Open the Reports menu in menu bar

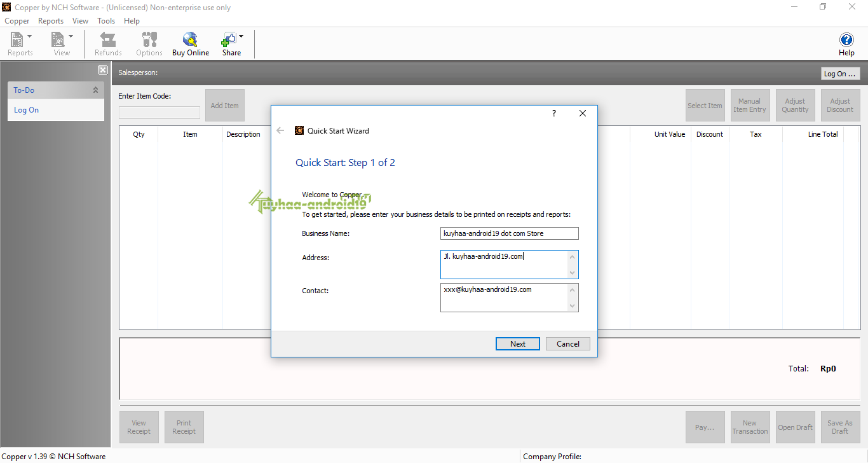tap(51, 21)
